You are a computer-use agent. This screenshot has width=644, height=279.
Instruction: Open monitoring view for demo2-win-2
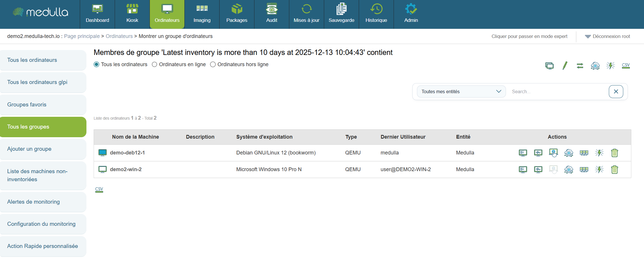click(x=538, y=169)
